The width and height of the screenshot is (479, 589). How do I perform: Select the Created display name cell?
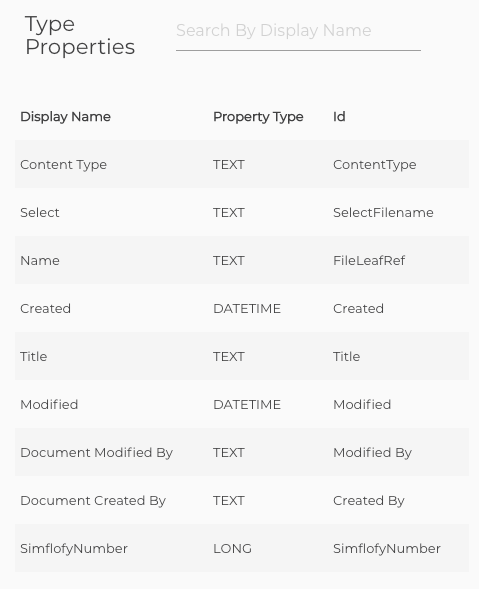pos(45,308)
